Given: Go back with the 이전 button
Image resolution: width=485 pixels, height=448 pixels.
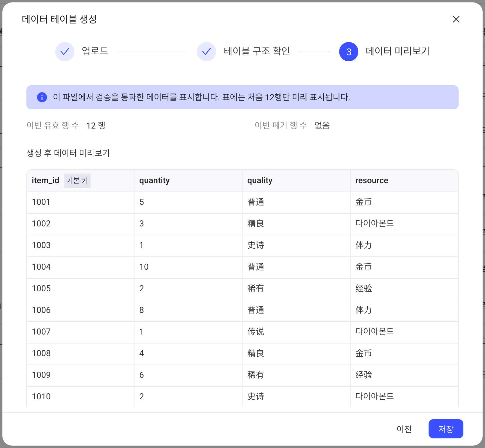Looking at the screenshot, I should pyautogui.click(x=404, y=429).
